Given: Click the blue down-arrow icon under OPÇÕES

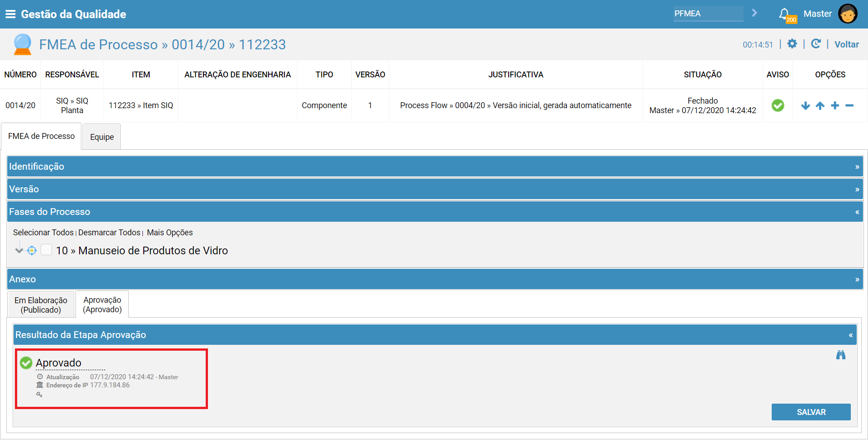Looking at the screenshot, I should 806,105.
